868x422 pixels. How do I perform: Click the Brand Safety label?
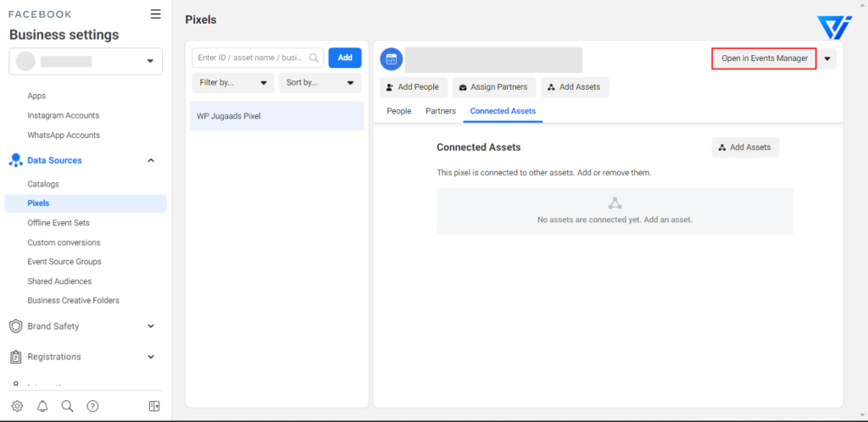53,326
